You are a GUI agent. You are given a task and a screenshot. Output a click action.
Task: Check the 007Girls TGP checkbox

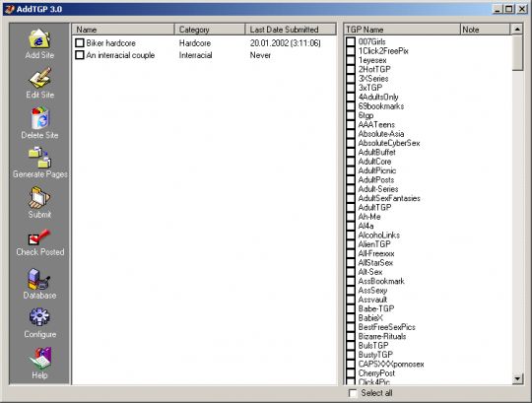point(351,41)
